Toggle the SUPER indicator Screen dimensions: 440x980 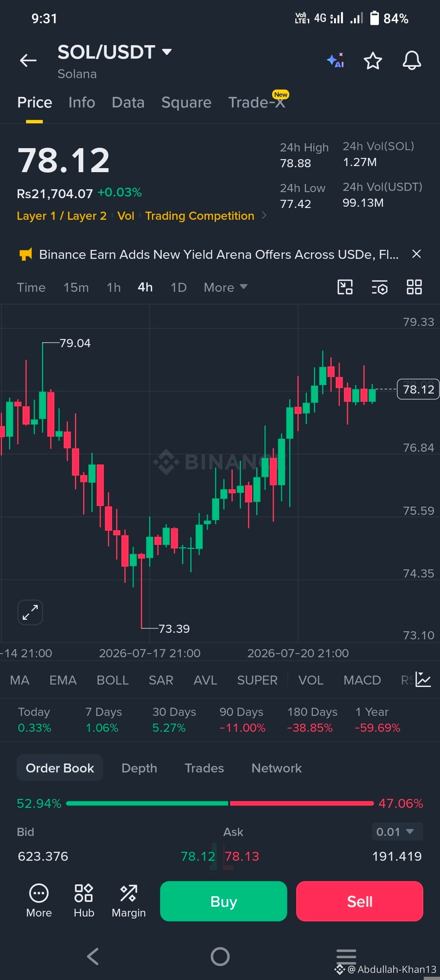pyautogui.click(x=257, y=680)
